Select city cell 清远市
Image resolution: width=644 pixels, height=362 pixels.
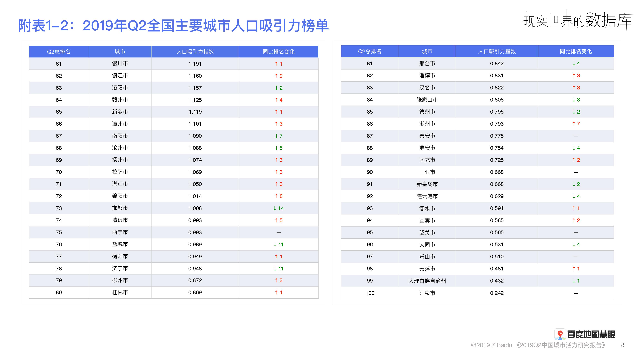tap(120, 220)
